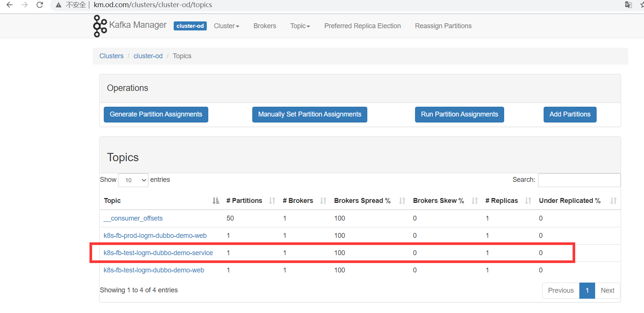644x313 pixels.
Task: Click Generate Partition Assignments button
Action: [x=156, y=115]
